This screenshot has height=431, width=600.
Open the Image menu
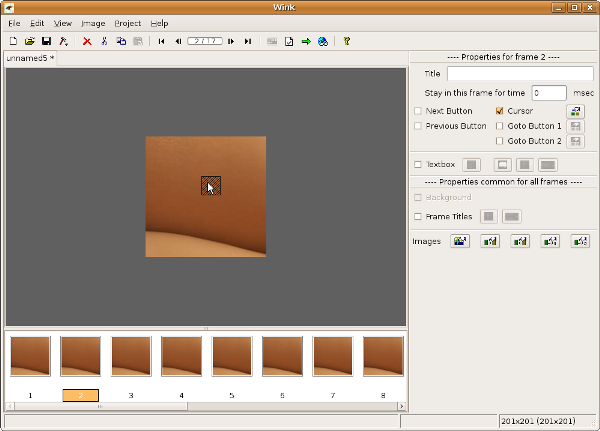pyautogui.click(x=93, y=23)
